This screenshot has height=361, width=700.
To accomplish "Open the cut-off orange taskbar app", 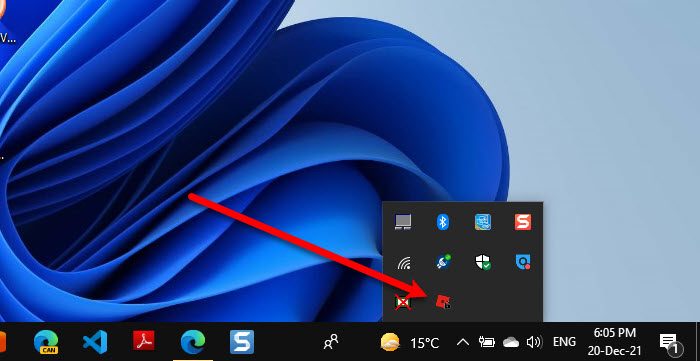I will (x=3, y=342).
